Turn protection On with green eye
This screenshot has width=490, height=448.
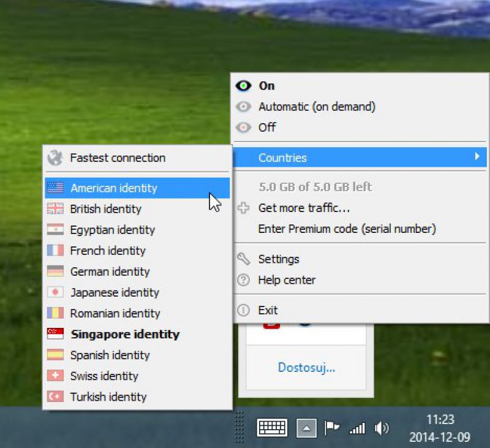pyautogui.click(x=360, y=86)
